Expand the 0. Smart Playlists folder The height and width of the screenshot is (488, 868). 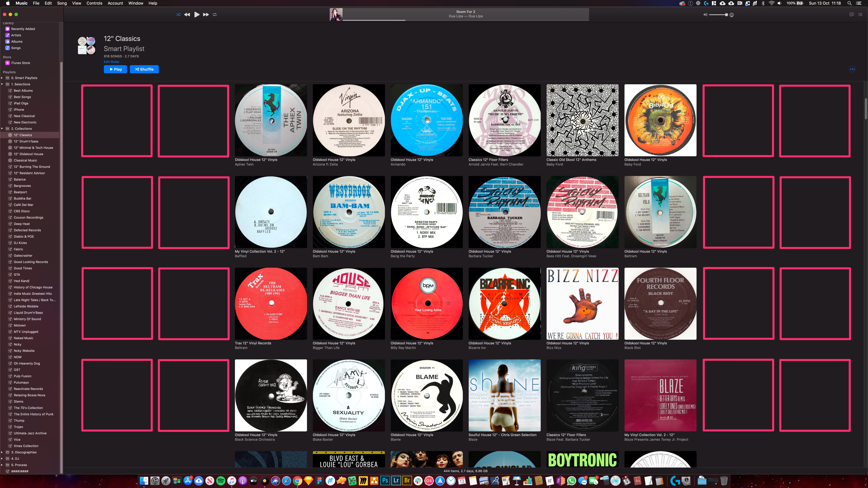(2, 78)
